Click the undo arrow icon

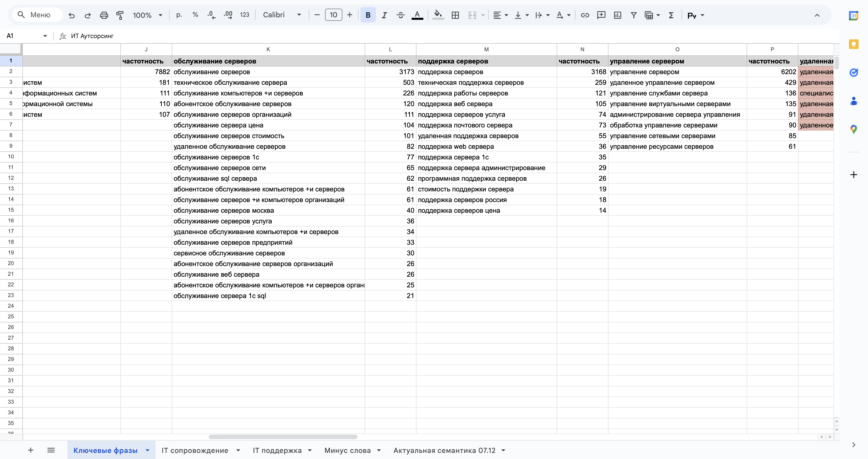(71, 15)
